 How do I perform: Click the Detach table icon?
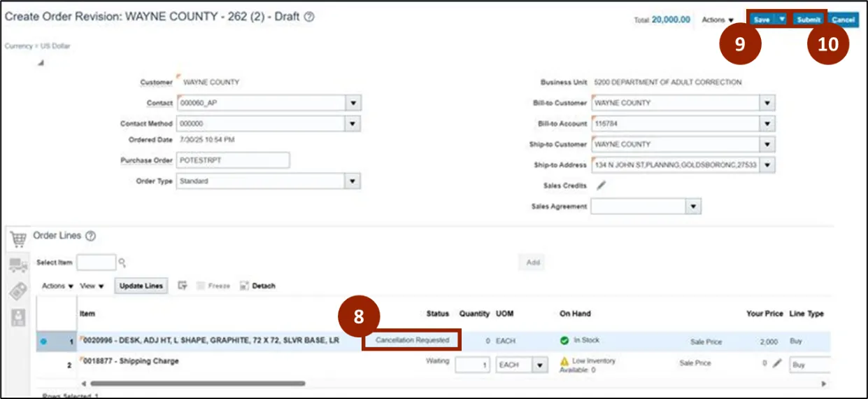[x=245, y=286]
